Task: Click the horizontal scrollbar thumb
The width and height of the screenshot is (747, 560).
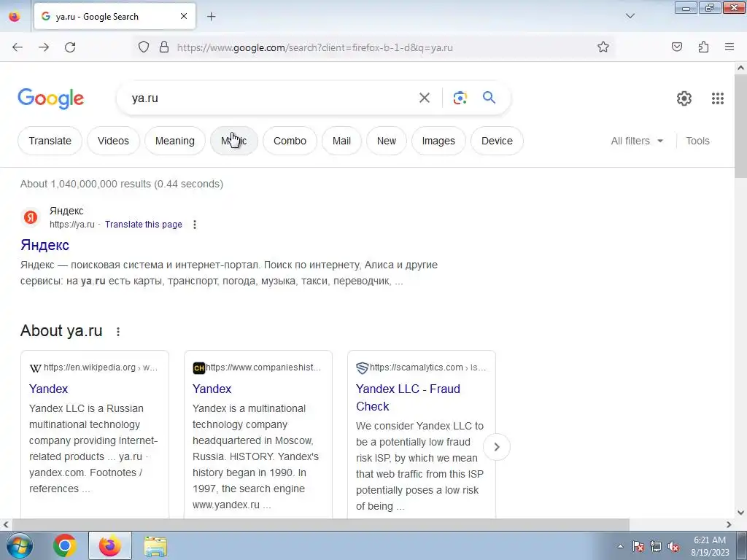Action: pos(321,524)
